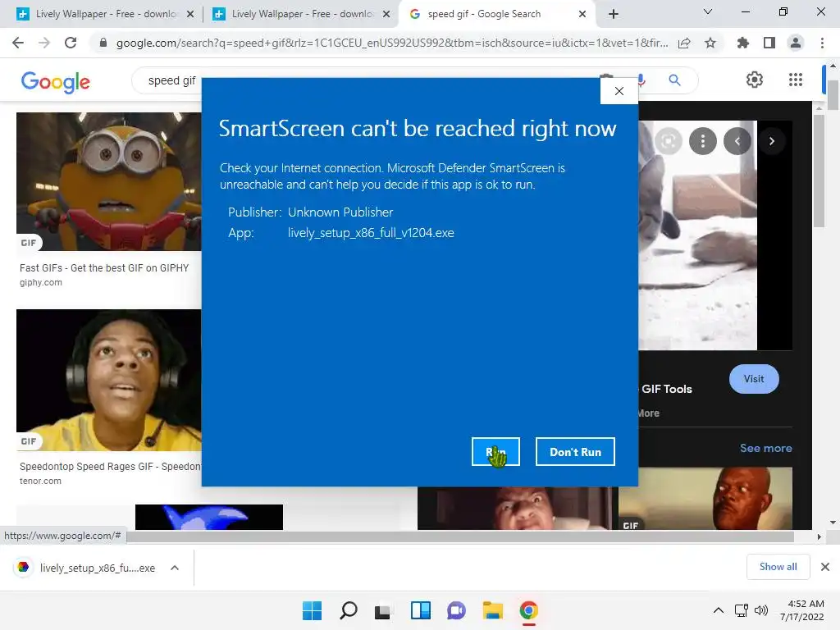Click the horizontal scrollbar right arrow

[x=819, y=536]
